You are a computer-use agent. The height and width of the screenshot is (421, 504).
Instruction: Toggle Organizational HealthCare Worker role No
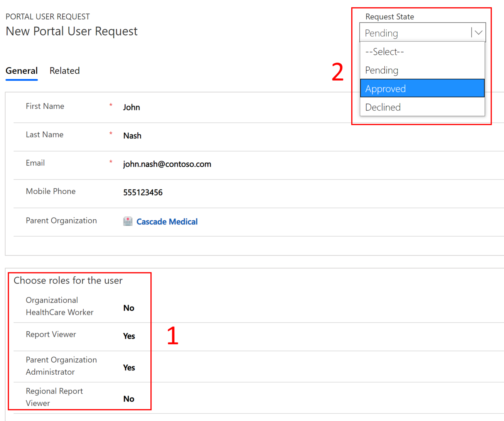129,308
